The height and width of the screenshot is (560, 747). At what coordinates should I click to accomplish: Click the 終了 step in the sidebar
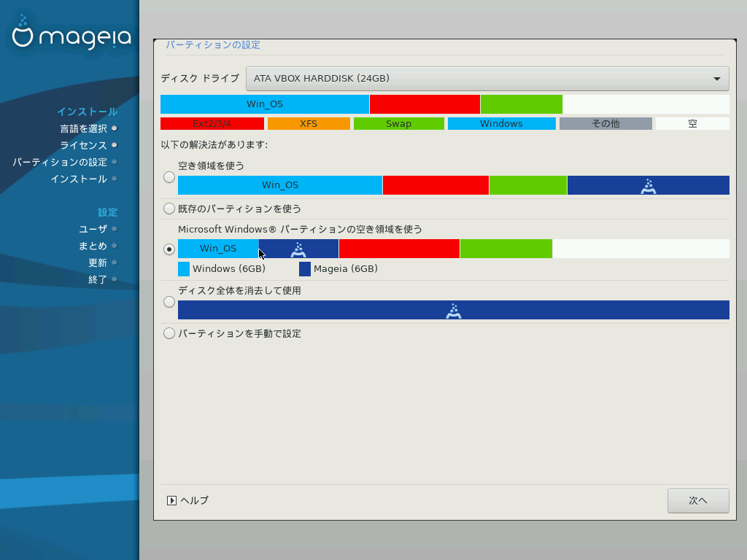(x=98, y=279)
